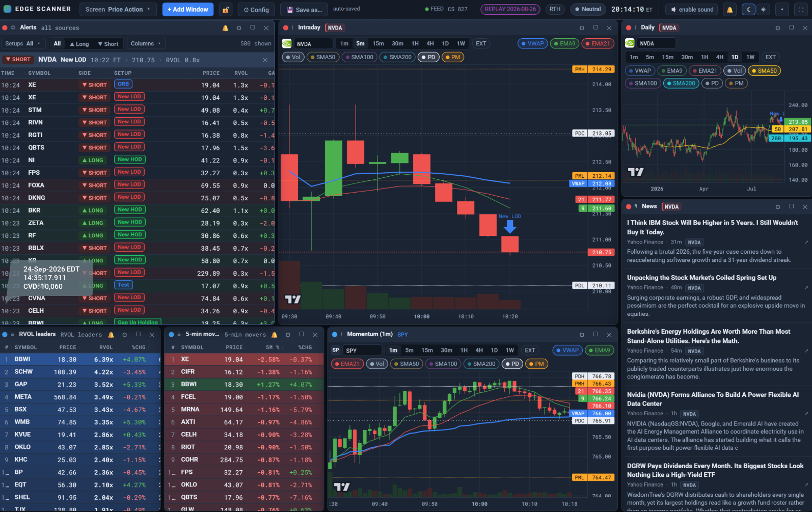Click the RVOL leaders bell icon
The height and width of the screenshot is (512, 812).
111,335
